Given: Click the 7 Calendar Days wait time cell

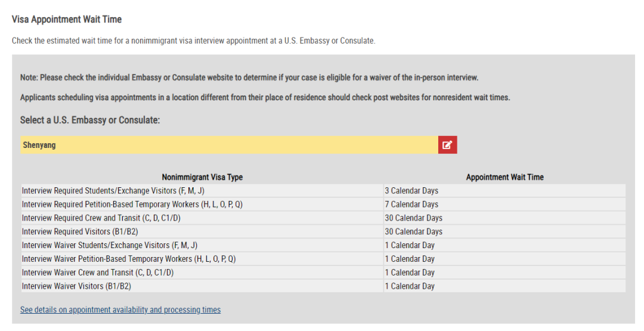Looking at the screenshot, I should 504,204.
